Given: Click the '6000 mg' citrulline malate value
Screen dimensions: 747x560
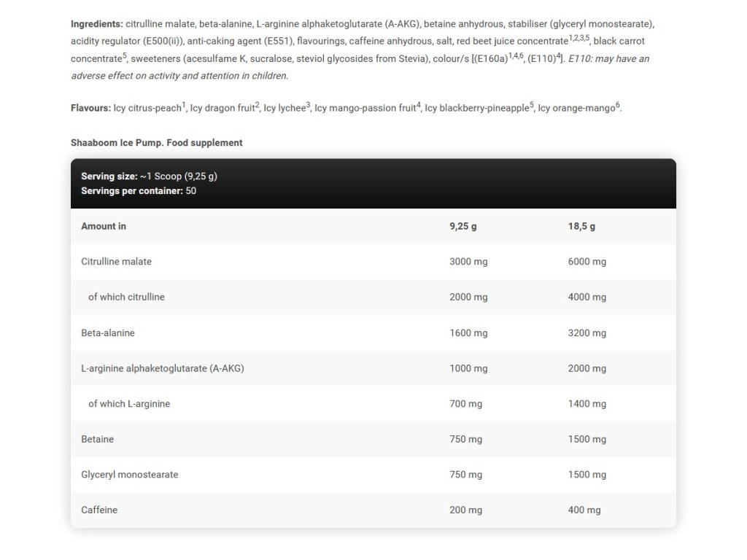Looking at the screenshot, I should tap(587, 261).
